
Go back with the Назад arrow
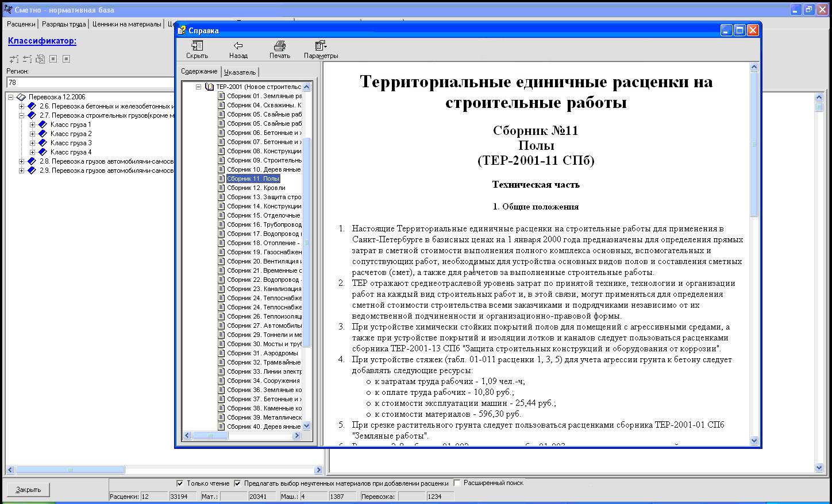(238, 45)
